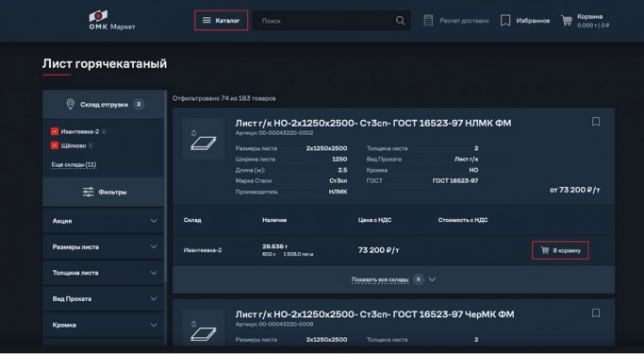Viewport: 644px width, 354px height.
Task: Click the Склад отгрузки count badge 2
Action: point(139,105)
